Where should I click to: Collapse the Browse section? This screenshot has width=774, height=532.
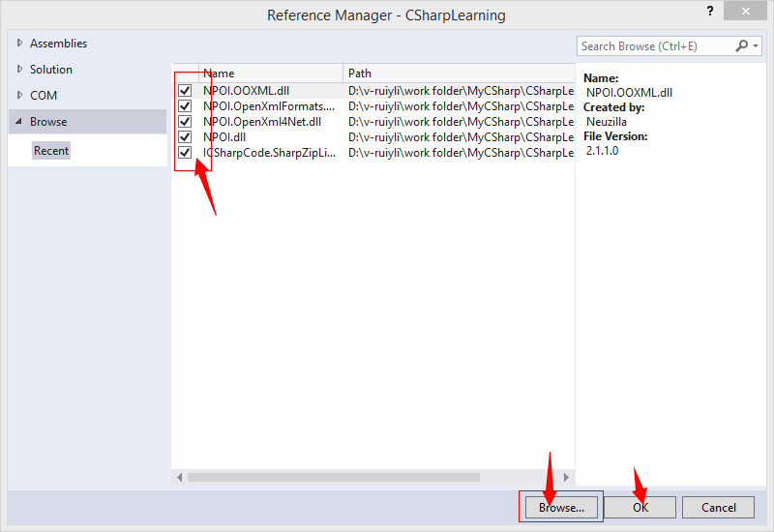(x=19, y=122)
